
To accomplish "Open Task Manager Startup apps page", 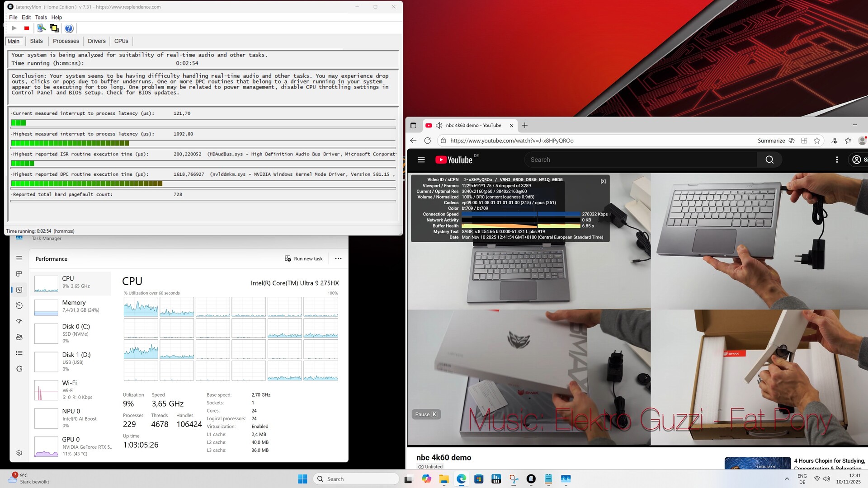I will click(19, 321).
